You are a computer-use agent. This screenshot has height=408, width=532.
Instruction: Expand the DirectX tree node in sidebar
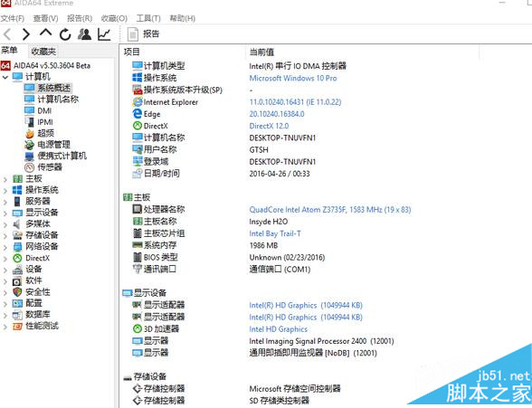[5, 259]
